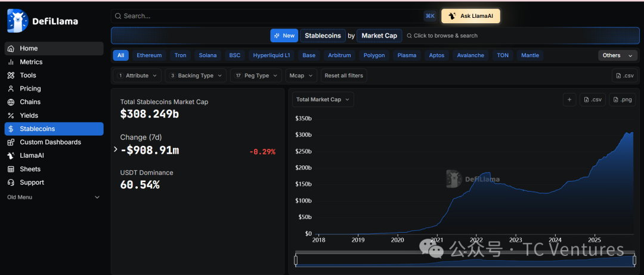Open Home in the sidebar

[x=54, y=48]
